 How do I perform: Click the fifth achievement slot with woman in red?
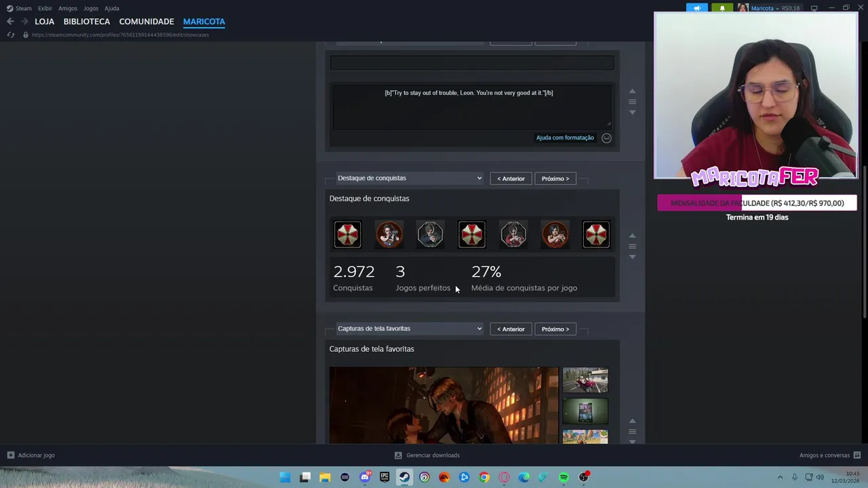tap(513, 235)
